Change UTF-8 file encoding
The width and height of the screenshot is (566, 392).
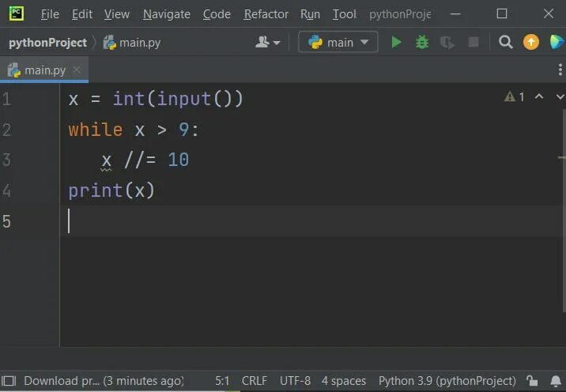tap(295, 381)
